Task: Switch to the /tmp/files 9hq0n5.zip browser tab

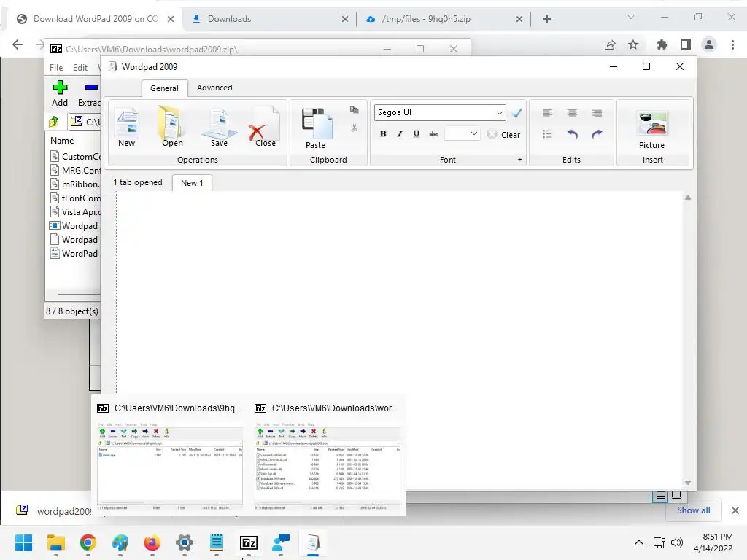Action: [443, 19]
